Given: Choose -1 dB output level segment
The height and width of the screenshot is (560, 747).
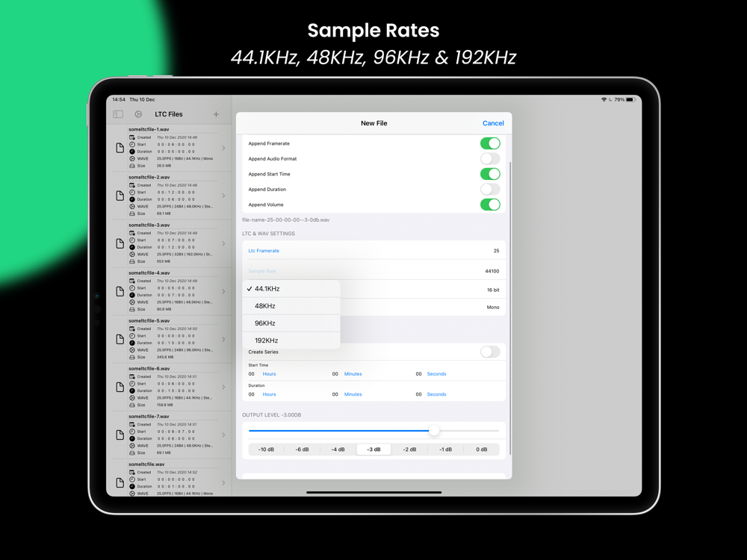Looking at the screenshot, I should click(445, 449).
